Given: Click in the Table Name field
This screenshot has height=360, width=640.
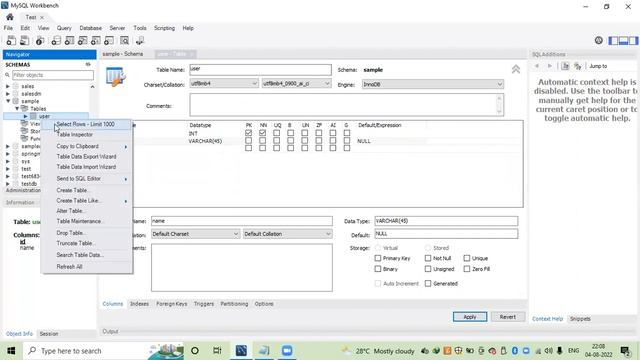Looking at the screenshot, I should (260, 69).
